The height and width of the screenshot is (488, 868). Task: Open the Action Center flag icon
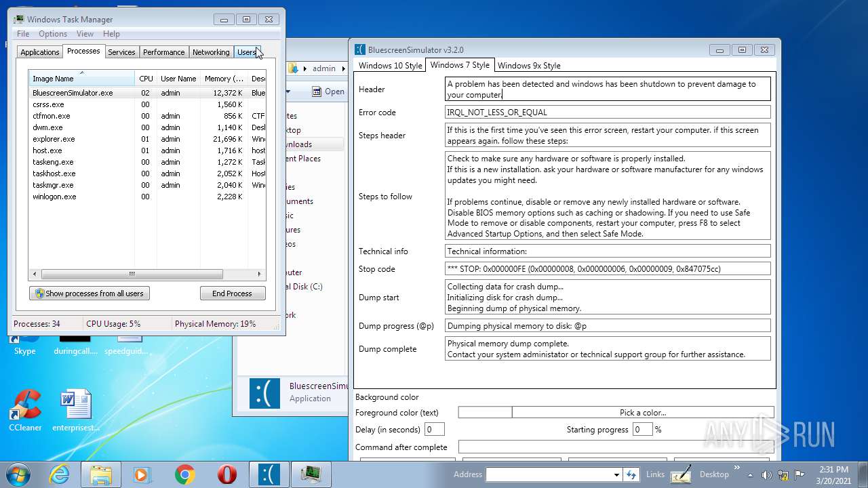tap(799, 474)
